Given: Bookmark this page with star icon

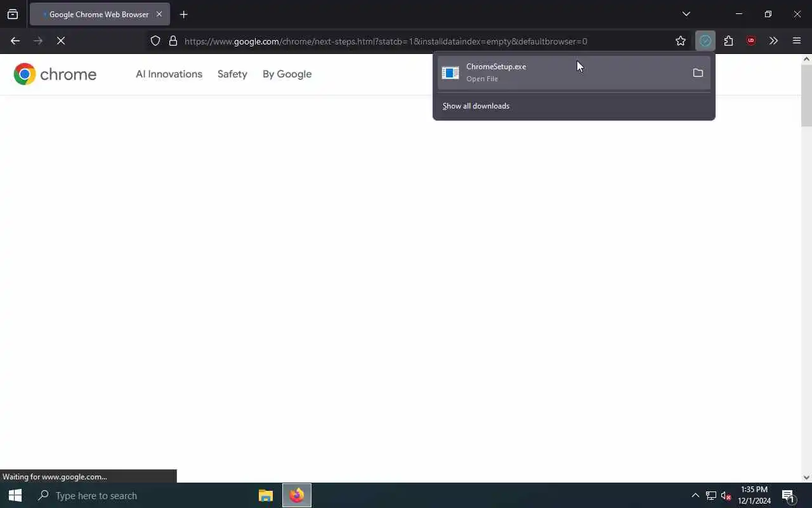Looking at the screenshot, I should [681, 41].
